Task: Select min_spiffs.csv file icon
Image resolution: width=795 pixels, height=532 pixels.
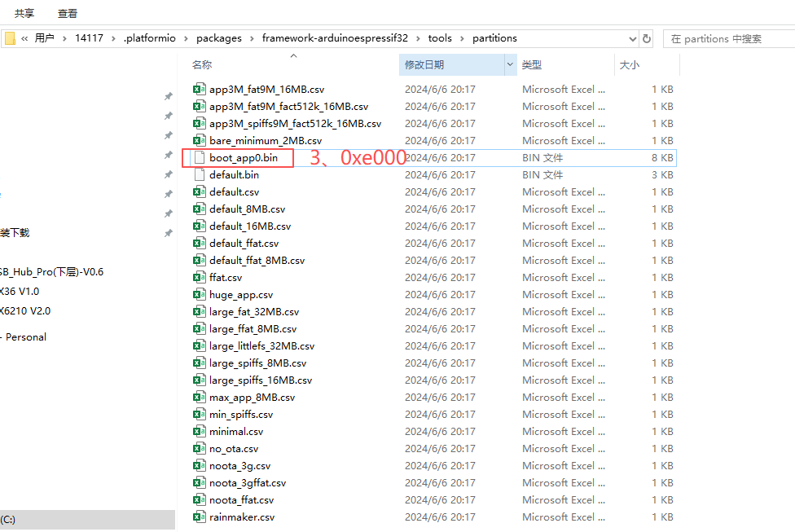Action: pos(200,415)
